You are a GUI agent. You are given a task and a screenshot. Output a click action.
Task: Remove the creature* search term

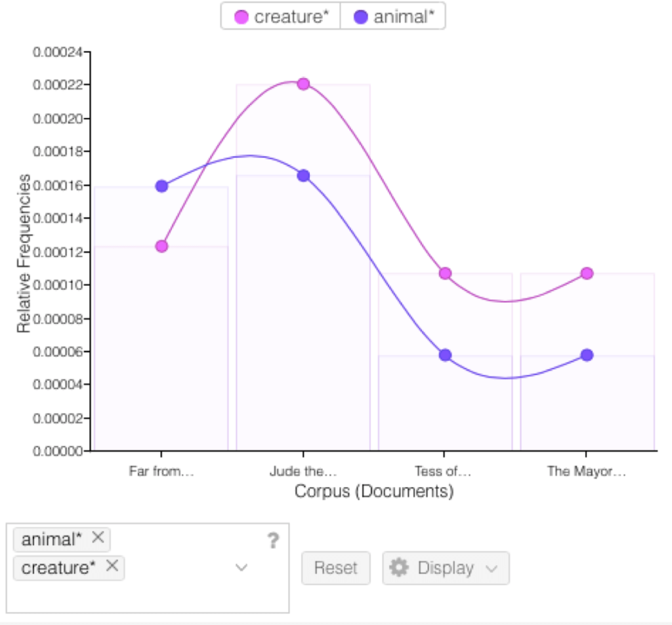click(112, 565)
